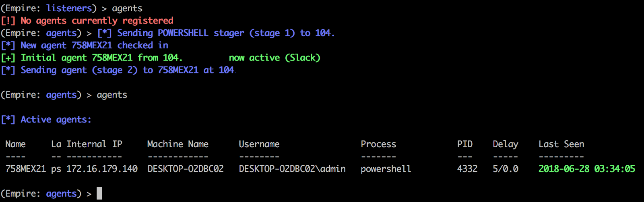Click the "Delay" column header
The image size is (644, 202).
pyautogui.click(x=505, y=144)
